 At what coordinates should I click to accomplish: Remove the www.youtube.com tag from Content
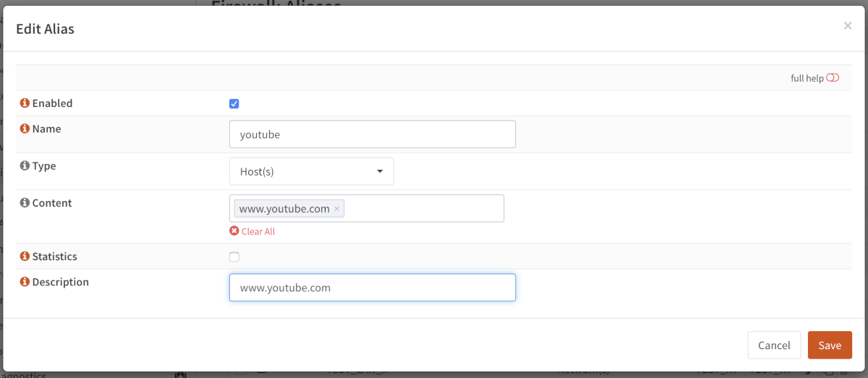[x=336, y=209]
